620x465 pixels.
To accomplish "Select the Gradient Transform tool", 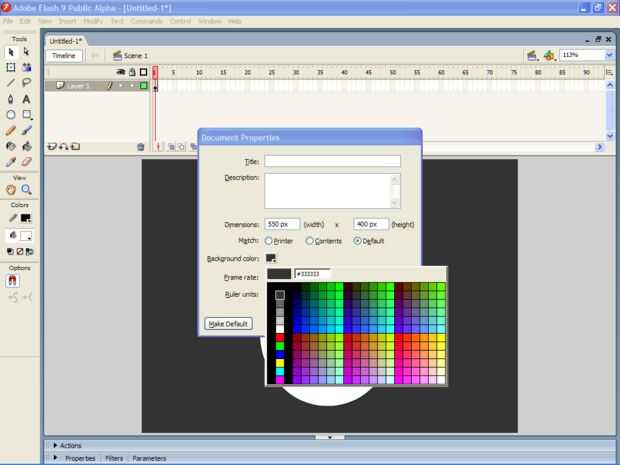I will (26, 67).
